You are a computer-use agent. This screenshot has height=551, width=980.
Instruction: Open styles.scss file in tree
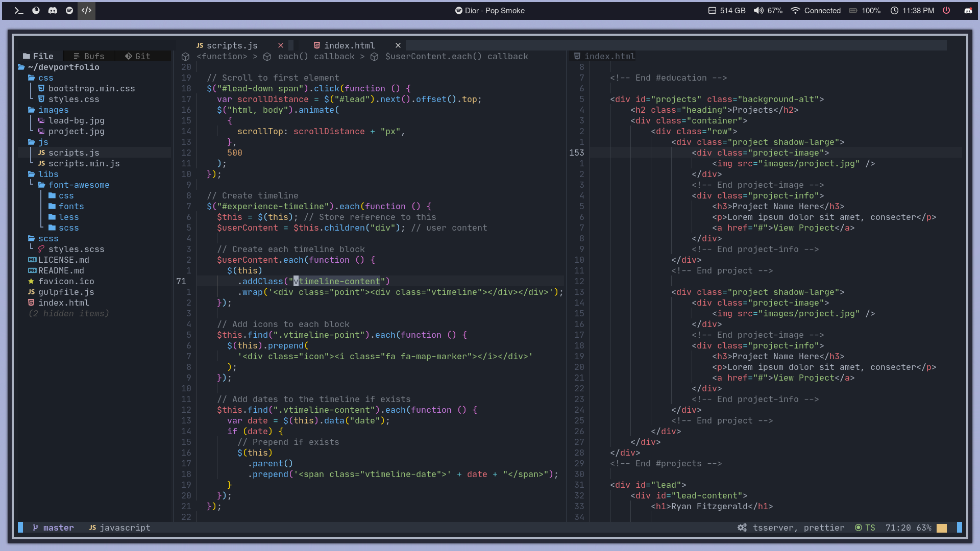pyautogui.click(x=76, y=249)
